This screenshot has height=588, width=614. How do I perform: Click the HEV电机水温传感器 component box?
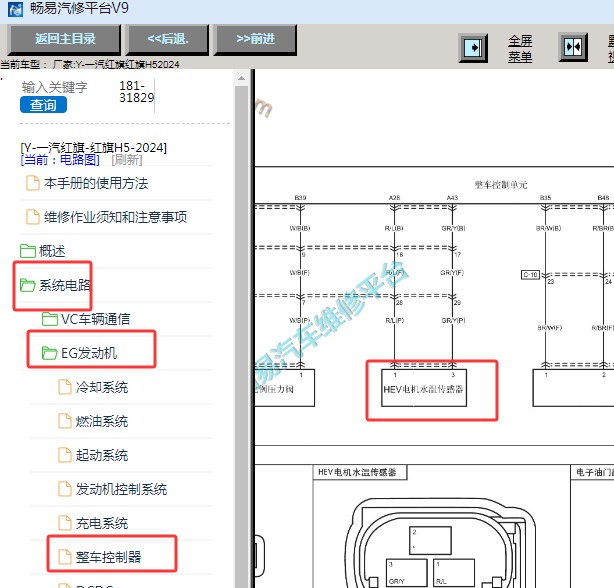[x=424, y=388]
